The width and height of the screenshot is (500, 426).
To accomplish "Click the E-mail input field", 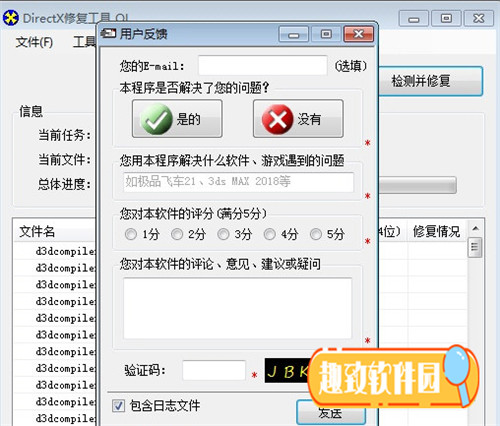I will (263, 65).
